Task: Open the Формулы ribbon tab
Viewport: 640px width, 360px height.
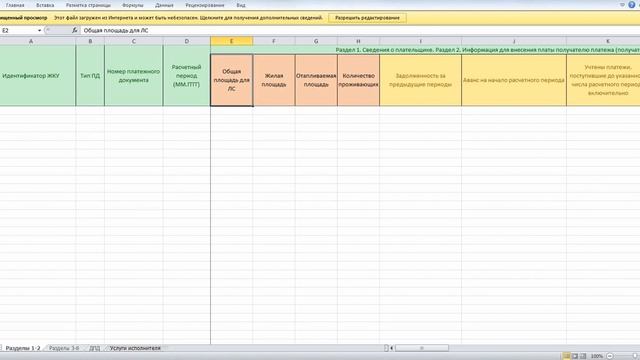Action: point(133,5)
